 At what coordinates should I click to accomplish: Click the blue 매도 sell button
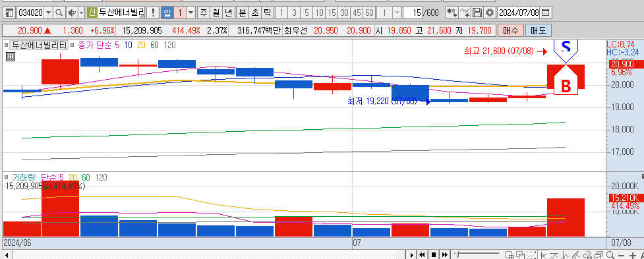(x=538, y=30)
